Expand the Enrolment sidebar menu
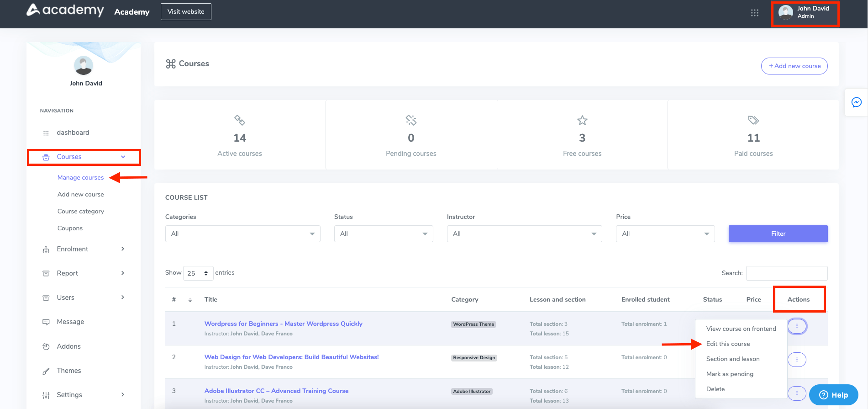Image resolution: width=868 pixels, height=409 pixels. point(83,249)
